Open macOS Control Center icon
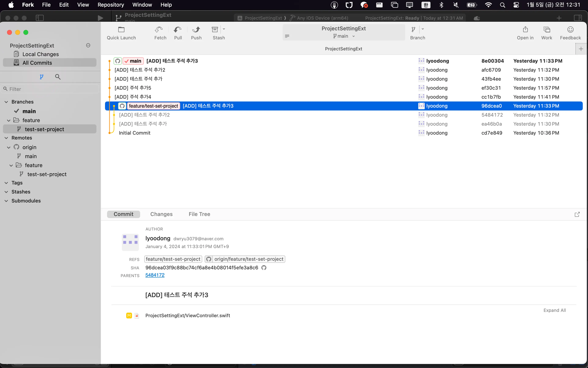Viewport: 588px width, 368px height. pyautogui.click(x=516, y=5)
